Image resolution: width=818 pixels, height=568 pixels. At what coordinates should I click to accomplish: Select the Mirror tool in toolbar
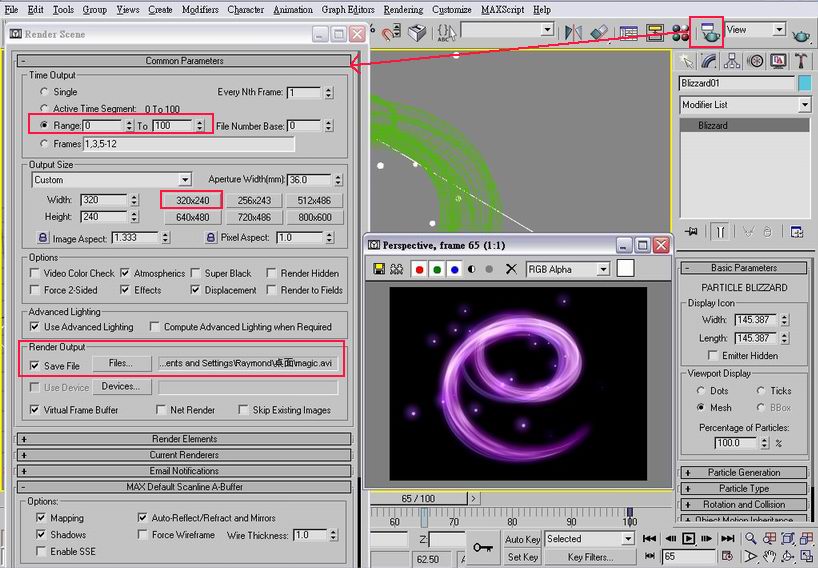tap(574, 32)
